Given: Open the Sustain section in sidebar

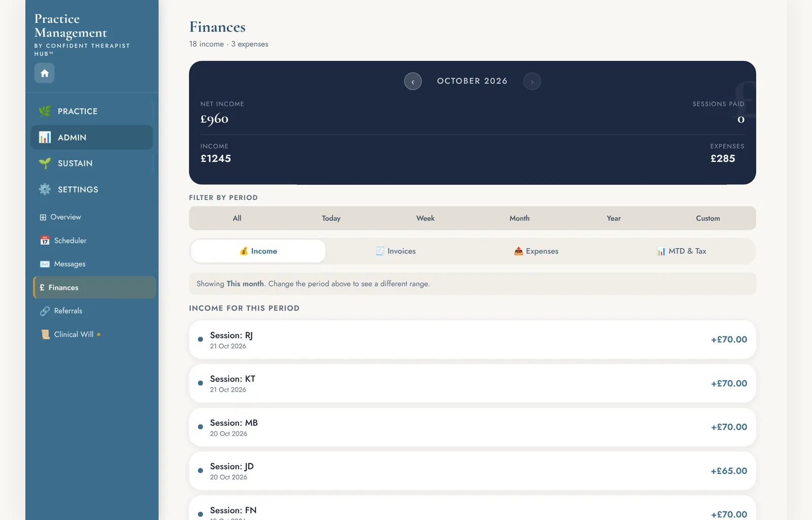Looking at the screenshot, I should (91, 163).
